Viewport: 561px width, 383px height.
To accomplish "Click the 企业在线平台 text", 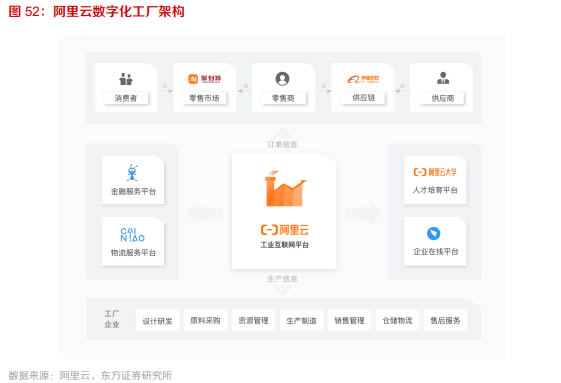I will click(435, 252).
